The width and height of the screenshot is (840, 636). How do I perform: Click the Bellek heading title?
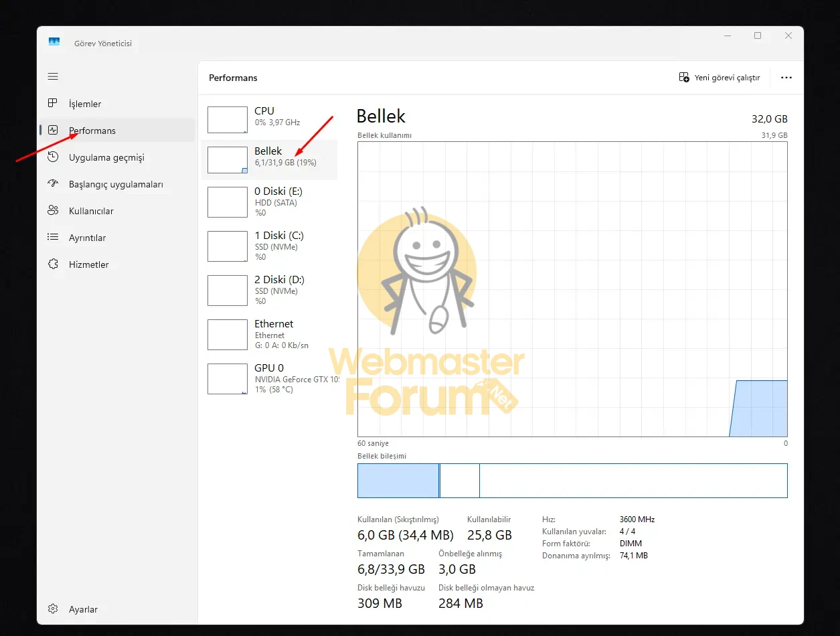(381, 116)
